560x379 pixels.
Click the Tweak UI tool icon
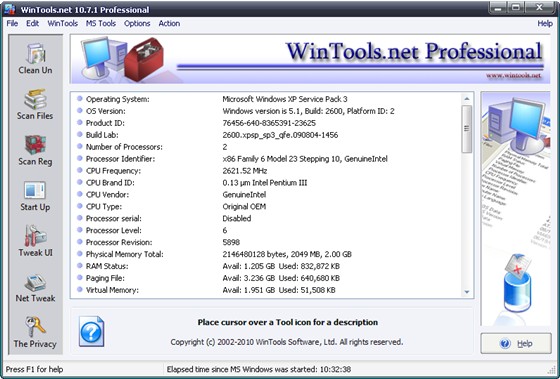[x=35, y=236]
